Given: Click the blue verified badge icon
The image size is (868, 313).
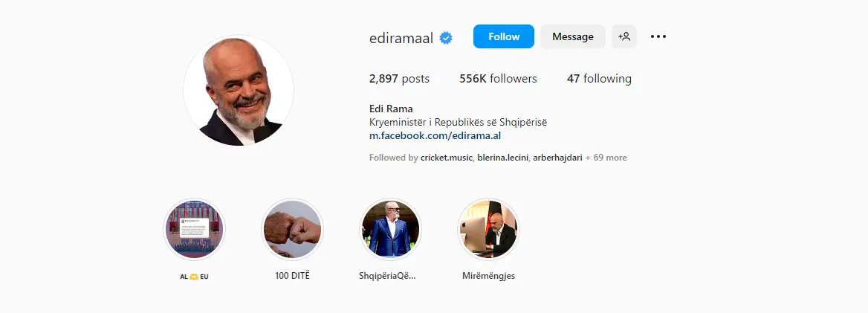Looking at the screenshot, I should [x=446, y=38].
